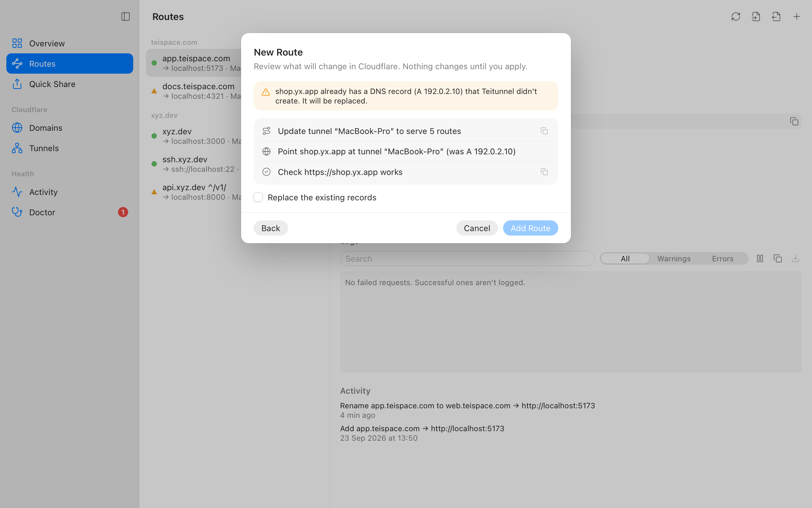The image size is (812, 508).
Task: Click Point shop.yx.app at tunnel step
Action: [406, 151]
